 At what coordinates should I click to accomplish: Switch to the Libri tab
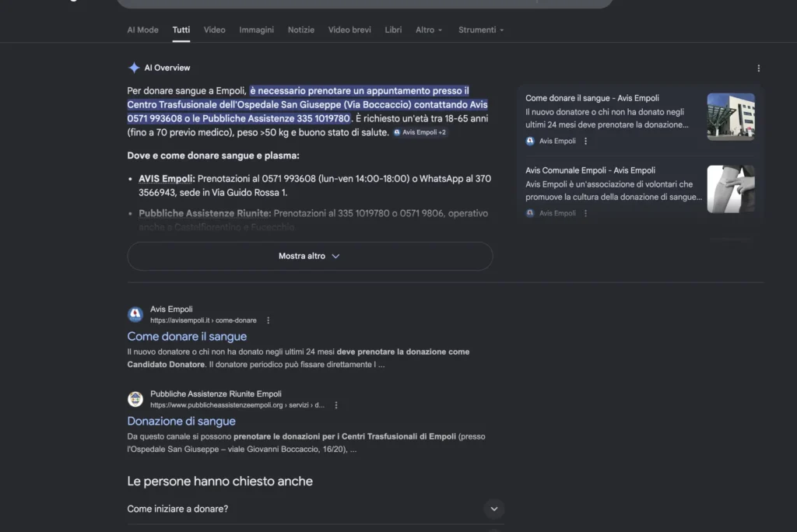click(393, 30)
